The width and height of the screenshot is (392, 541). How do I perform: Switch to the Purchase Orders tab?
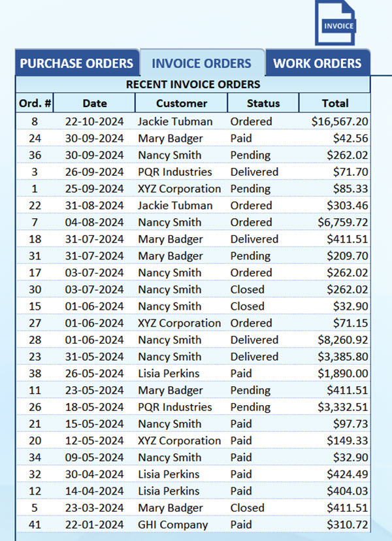[76, 63]
